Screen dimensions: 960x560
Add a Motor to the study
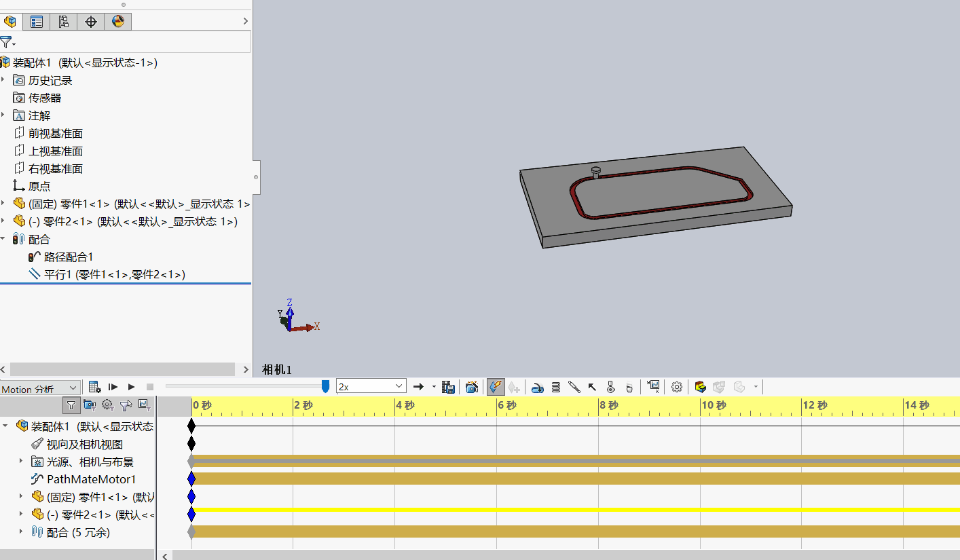coord(538,387)
